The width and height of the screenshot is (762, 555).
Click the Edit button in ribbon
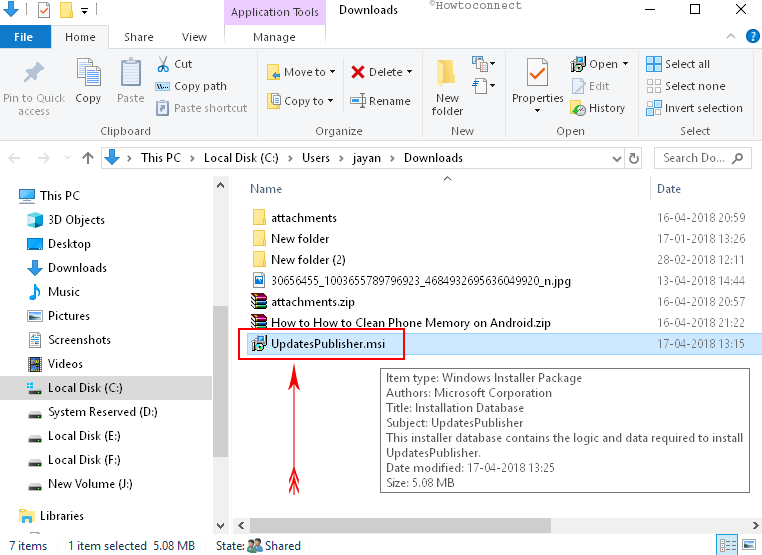coord(590,86)
